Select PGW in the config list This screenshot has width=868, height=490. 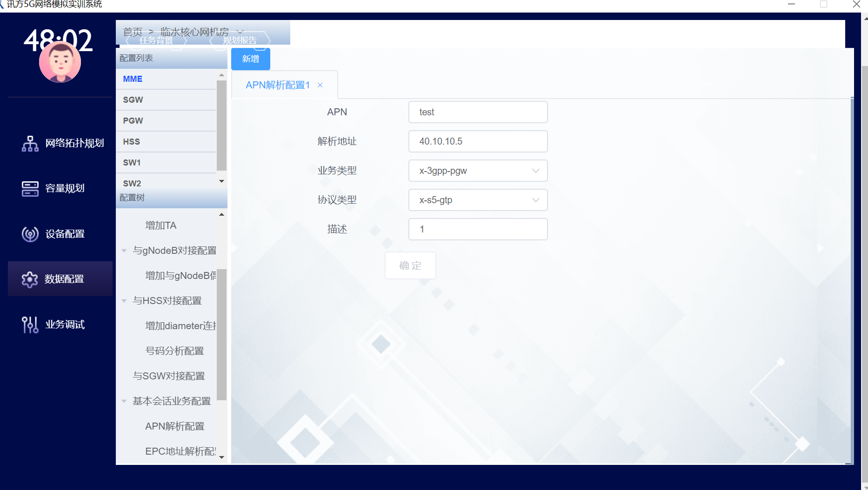(133, 121)
